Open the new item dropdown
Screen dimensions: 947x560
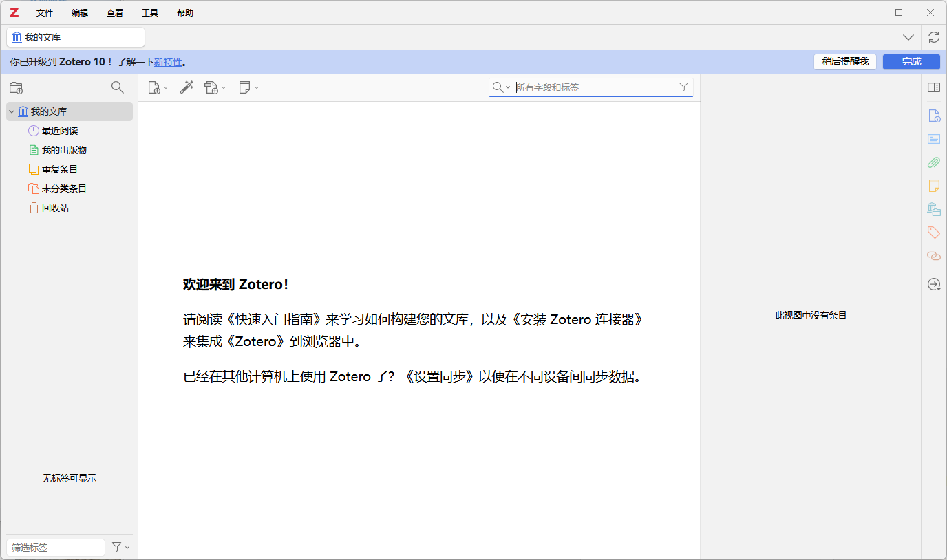[x=158, y=87]
